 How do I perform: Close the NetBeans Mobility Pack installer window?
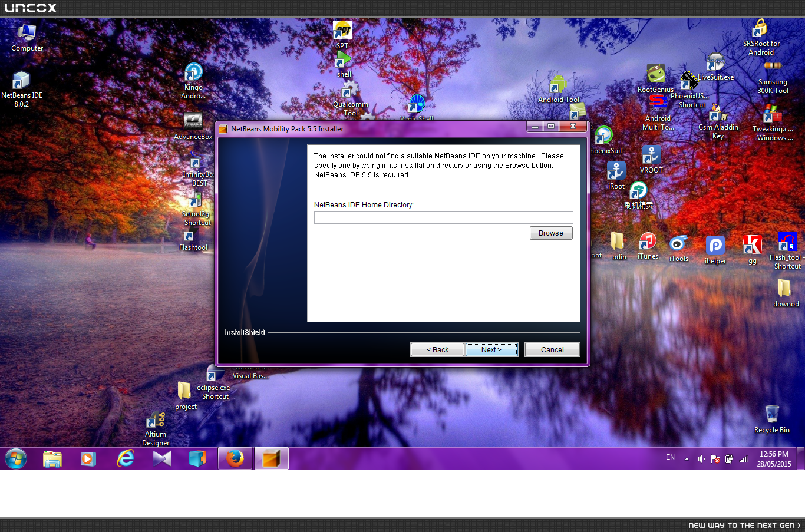pyautogui.click(x=572, y=127)
